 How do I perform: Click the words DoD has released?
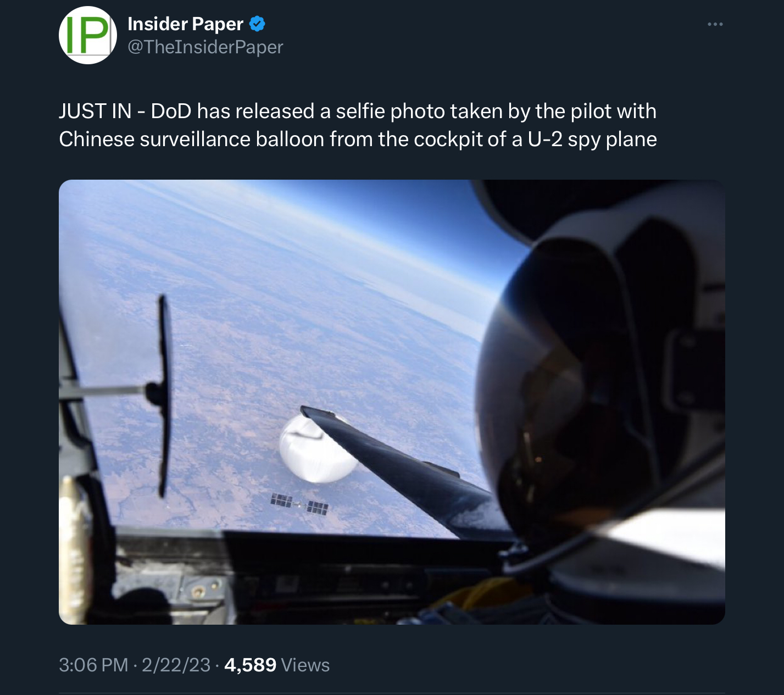(x=232, y=111)
